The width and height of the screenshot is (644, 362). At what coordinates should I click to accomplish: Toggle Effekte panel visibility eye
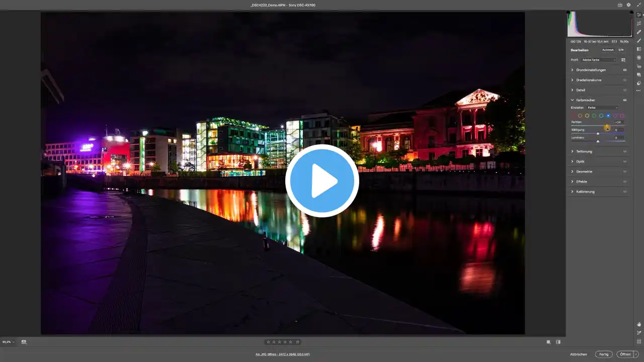coord(625,182)
